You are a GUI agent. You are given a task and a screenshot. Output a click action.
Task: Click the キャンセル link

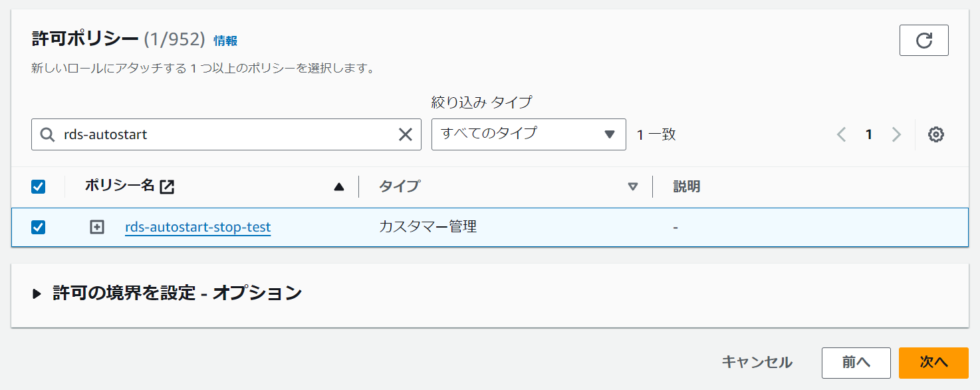point(757,363)
